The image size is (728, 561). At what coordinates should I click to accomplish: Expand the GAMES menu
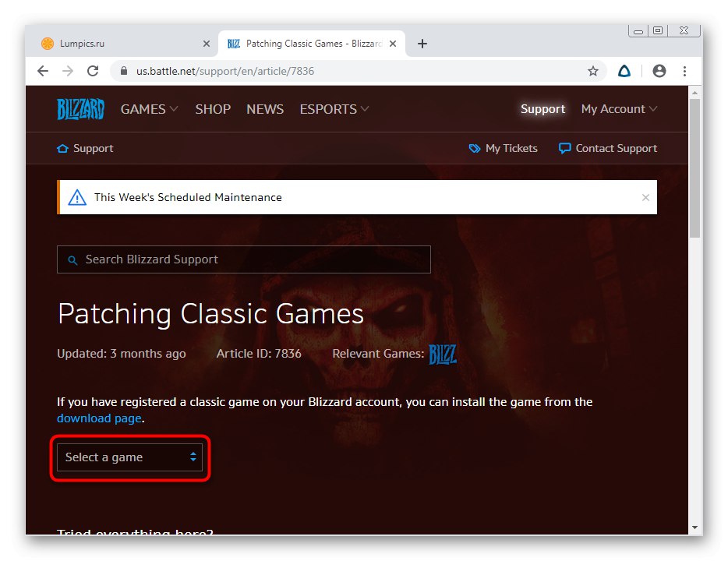pyautogui.click(x=149, y=109)
